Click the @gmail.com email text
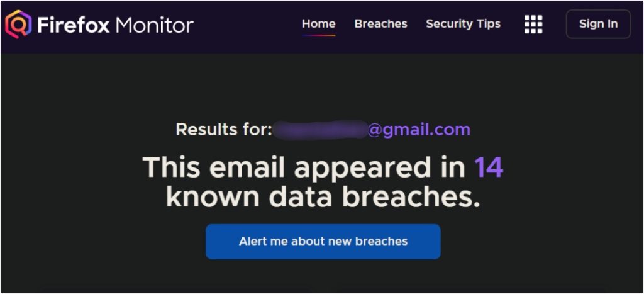The image size is (644, 294). (419, 130)
